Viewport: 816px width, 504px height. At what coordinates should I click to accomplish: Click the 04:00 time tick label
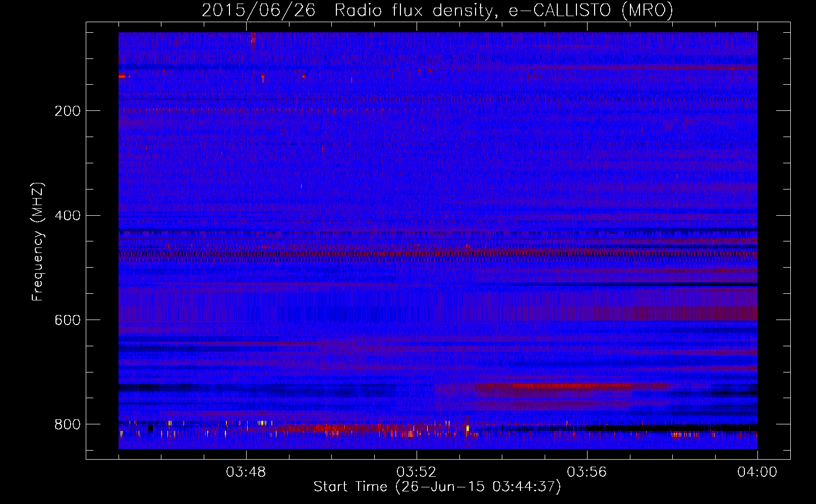tap(757, 472)
